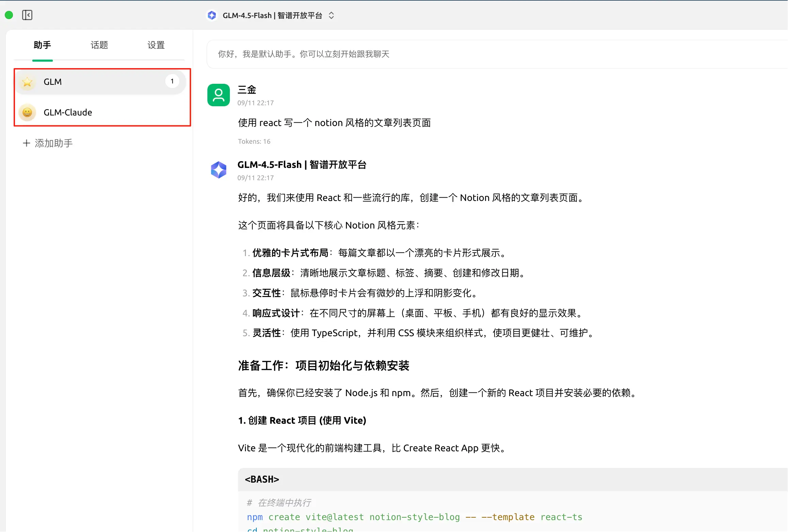Add a new assistant via 添加助手

pos(48,143)
